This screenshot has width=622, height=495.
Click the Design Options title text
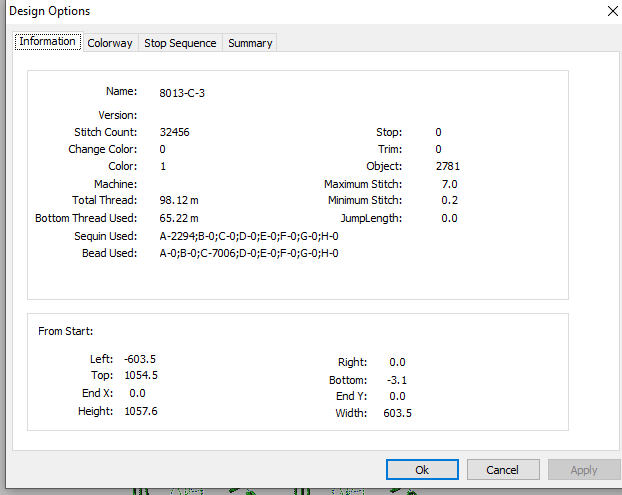(x=50, y=11)
